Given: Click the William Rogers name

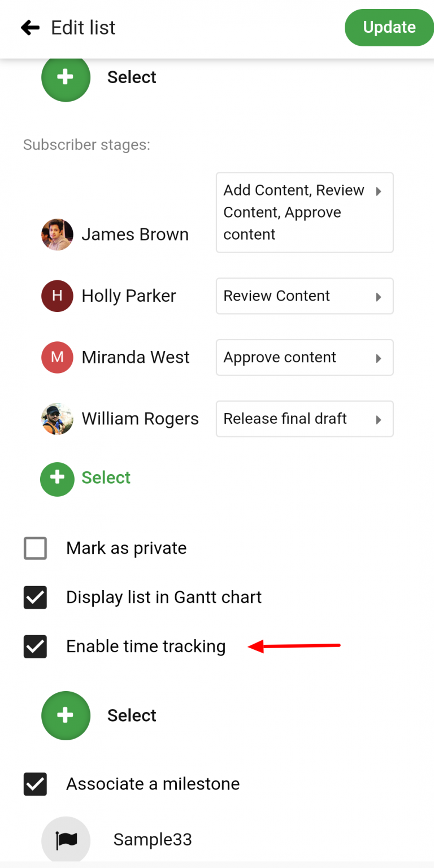Looking at the screenshot, I should point(140,419).
